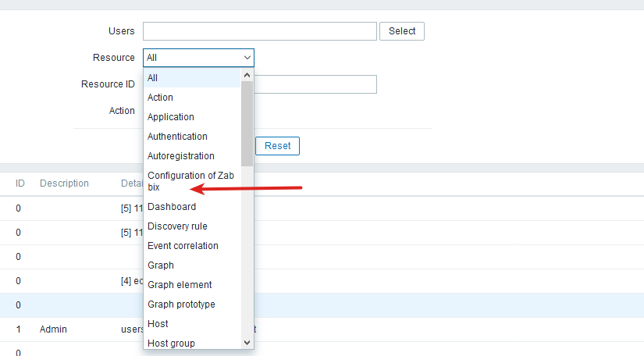Click the Select button next to Users
This screenshot has width=644, height=356.
pos(402,31)
